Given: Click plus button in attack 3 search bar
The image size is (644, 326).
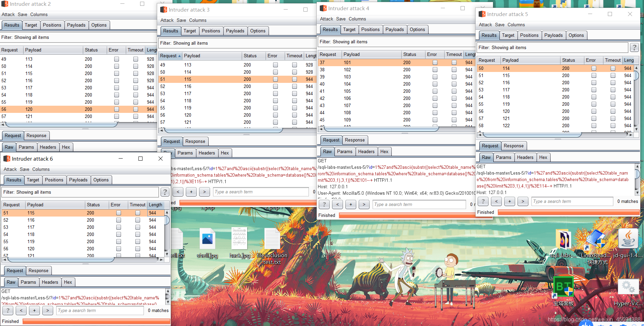Looking at the screenshot, I should click(191, 192).
